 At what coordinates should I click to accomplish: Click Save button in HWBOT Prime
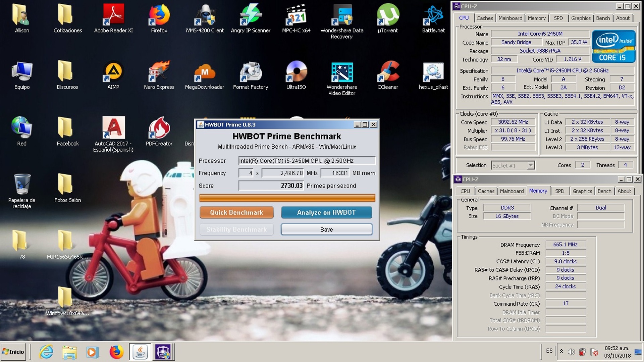point(326,229)
